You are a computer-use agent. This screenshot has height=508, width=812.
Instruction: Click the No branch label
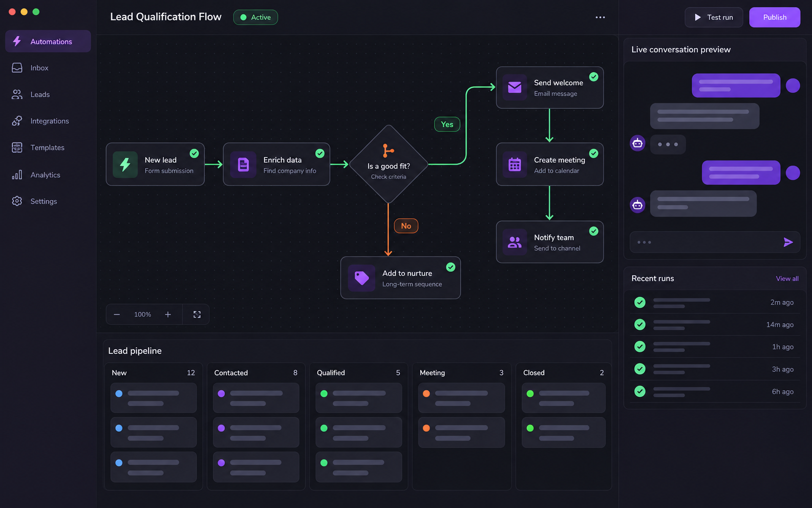point(406,226)
